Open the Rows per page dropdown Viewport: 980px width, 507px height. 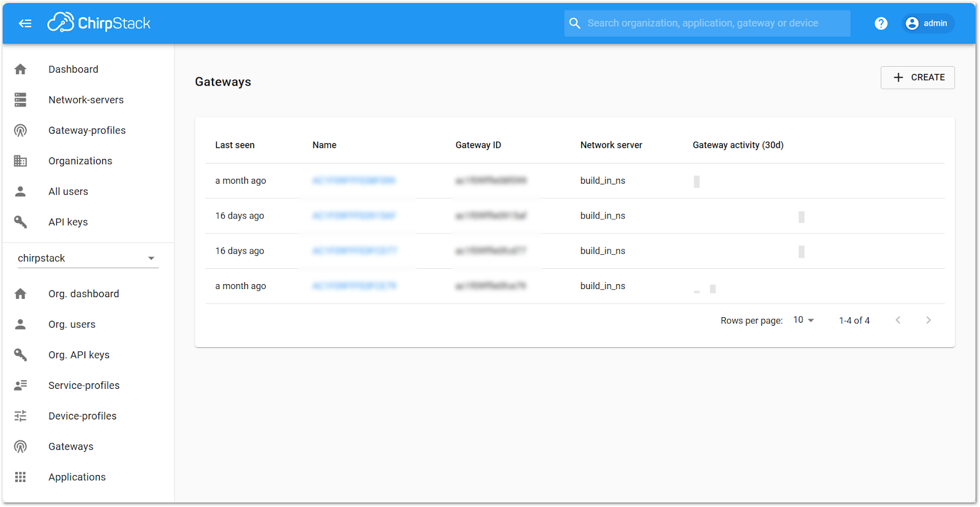coord(804,320)
